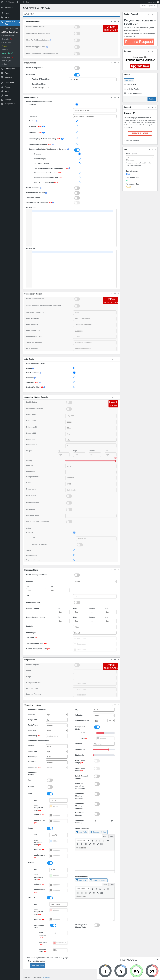Click the Tools wrench icon
160x980 pixels.
pyautogui.click(x=2, y=96)
